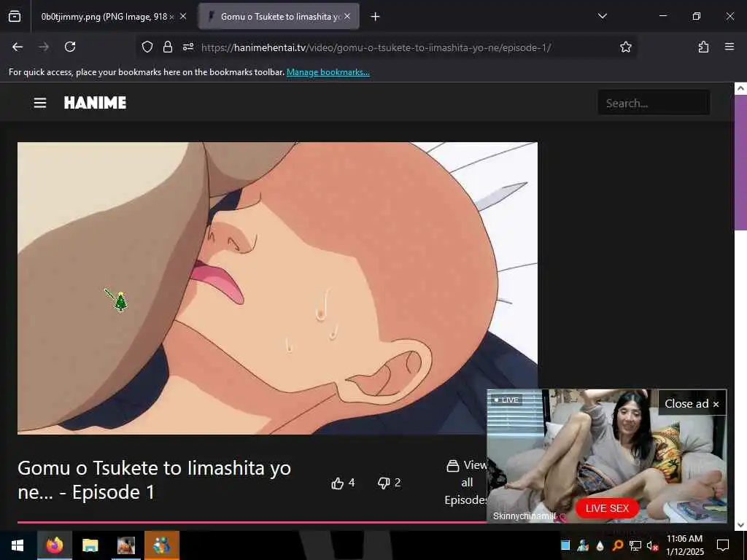Click the Firefox taskbar icon
Viewport: 747px width, 560px height.
click(55, 545)
